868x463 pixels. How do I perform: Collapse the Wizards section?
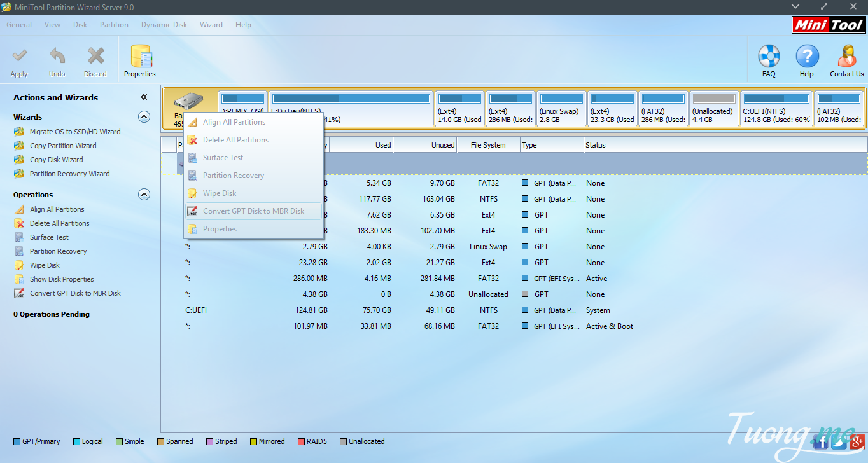point(144,117)
